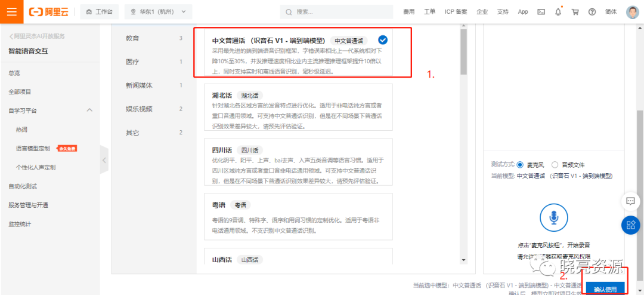This screenshot has height=295, width=644.
Task: Select the 四川话 model card
Action: (298, 162)
